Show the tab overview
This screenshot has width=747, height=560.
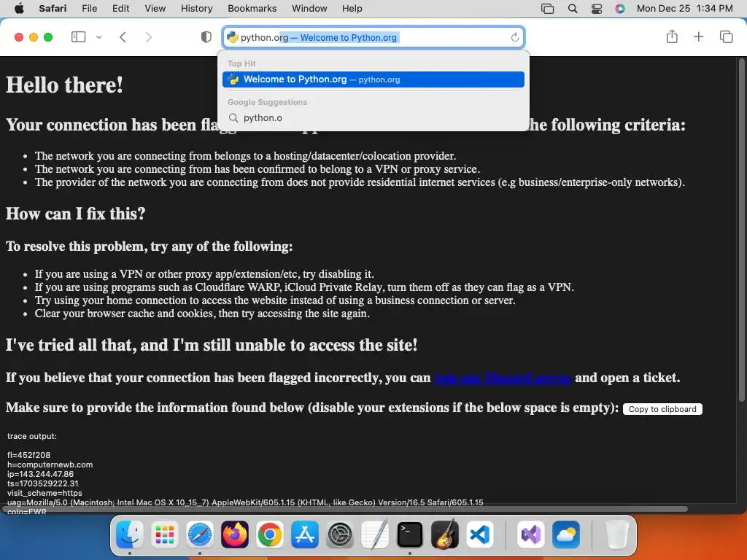click(x=726, y=36)
